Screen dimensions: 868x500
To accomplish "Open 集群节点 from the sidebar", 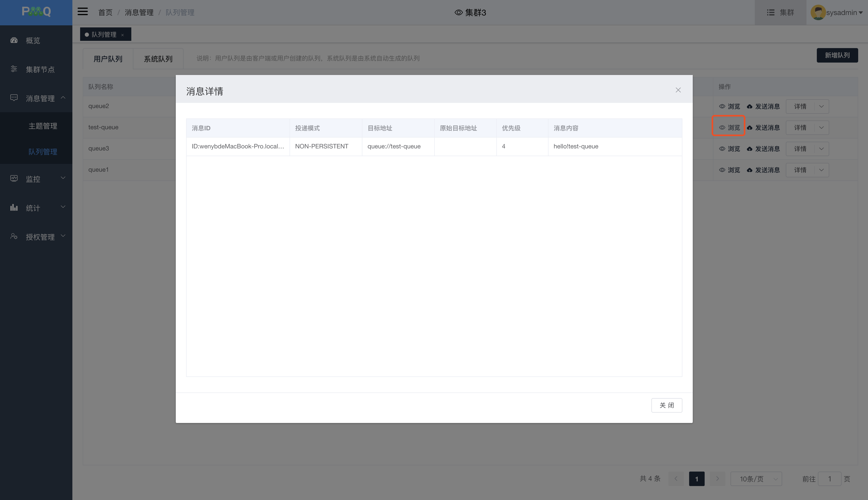I will pyautogui.click(x=40, y=69).
